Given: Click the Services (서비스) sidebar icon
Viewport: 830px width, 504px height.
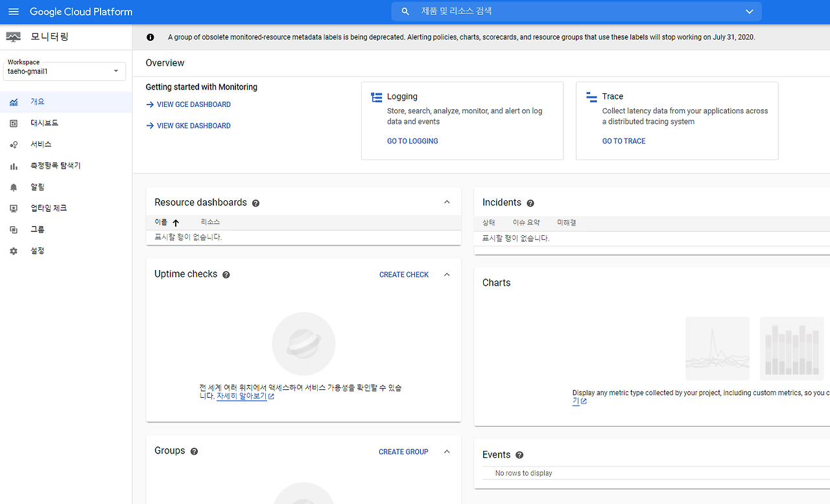Looking at the screenshot, I should (x=14, y=144).
